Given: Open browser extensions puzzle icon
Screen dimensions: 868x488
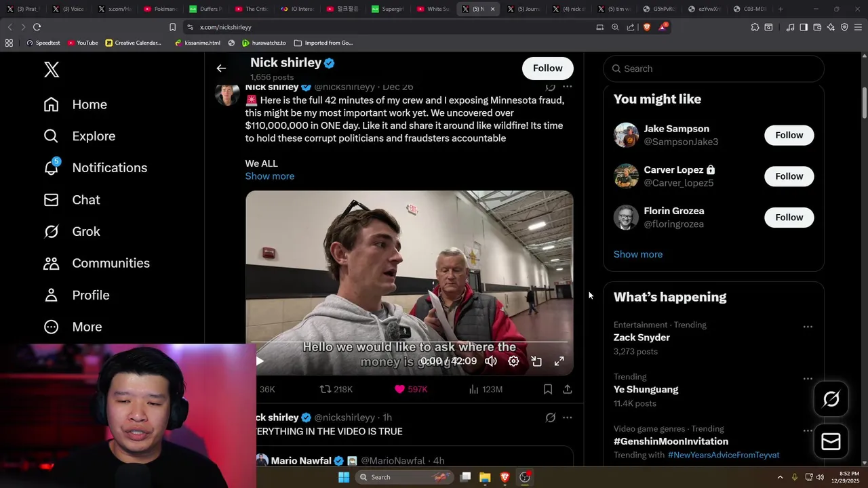Looking at the screenshot, I should point(755,27).
